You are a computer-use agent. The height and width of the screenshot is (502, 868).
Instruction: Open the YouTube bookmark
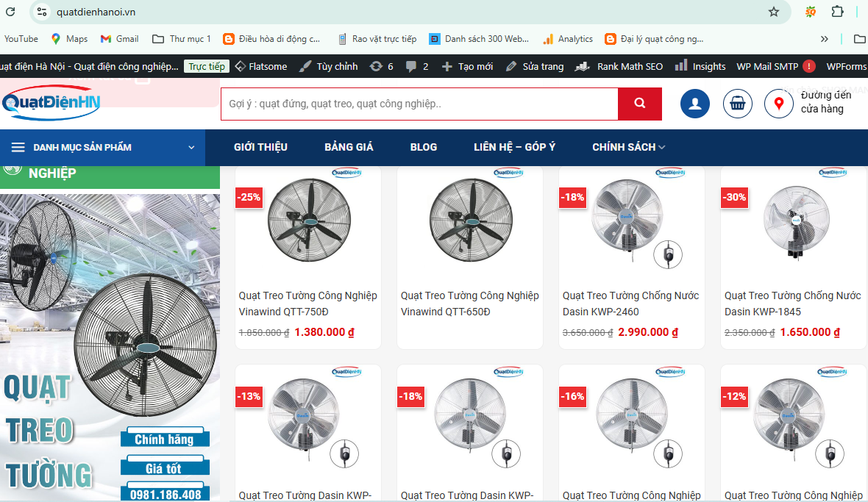click(21, 39)
